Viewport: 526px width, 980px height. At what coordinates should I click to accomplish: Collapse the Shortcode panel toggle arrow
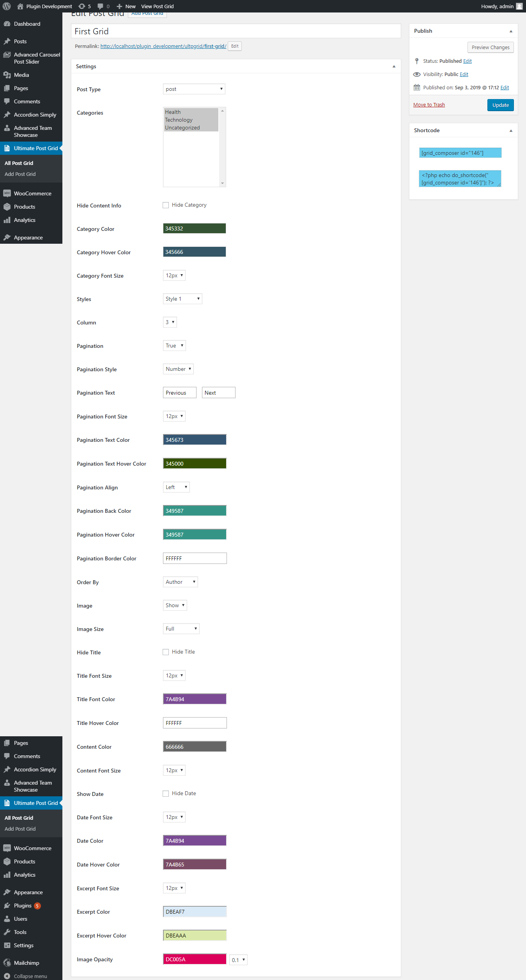(x=511, y=131)
